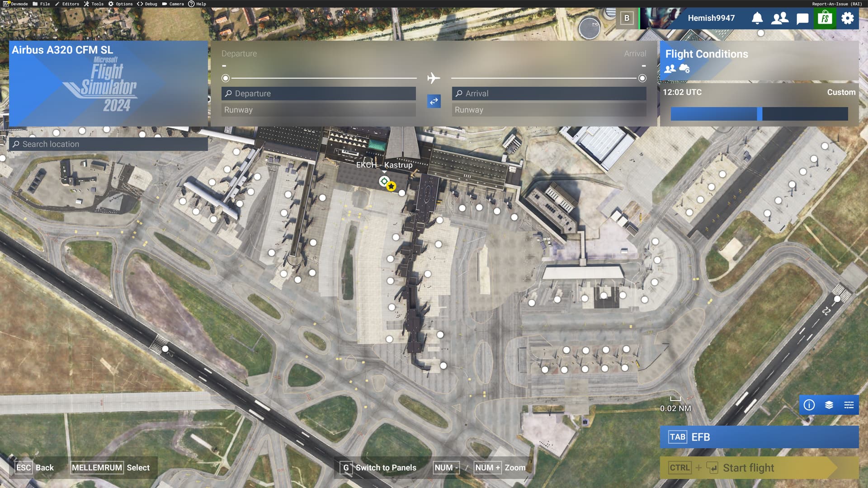868x488 pixels.
Task: Open the settings gear icon
Action: [x=848, y=19]
